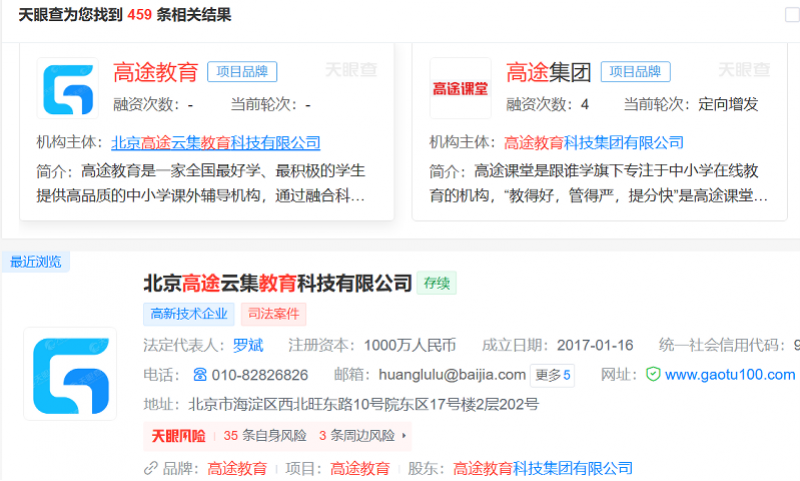The height and width of the screenshot is (481, 800).
Task: Expand the 更多 5 emails dropdown
Action: click(x=553, y=375)
